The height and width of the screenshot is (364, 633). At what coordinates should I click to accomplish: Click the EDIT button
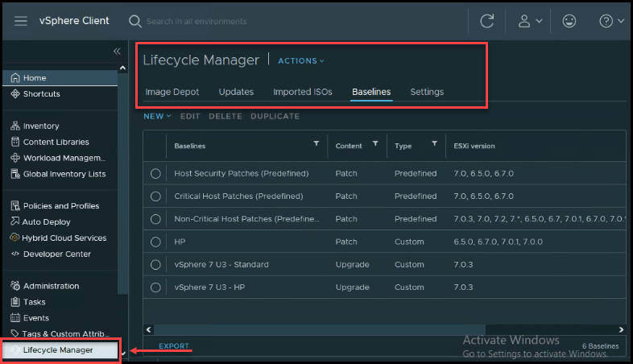[190, 116]
